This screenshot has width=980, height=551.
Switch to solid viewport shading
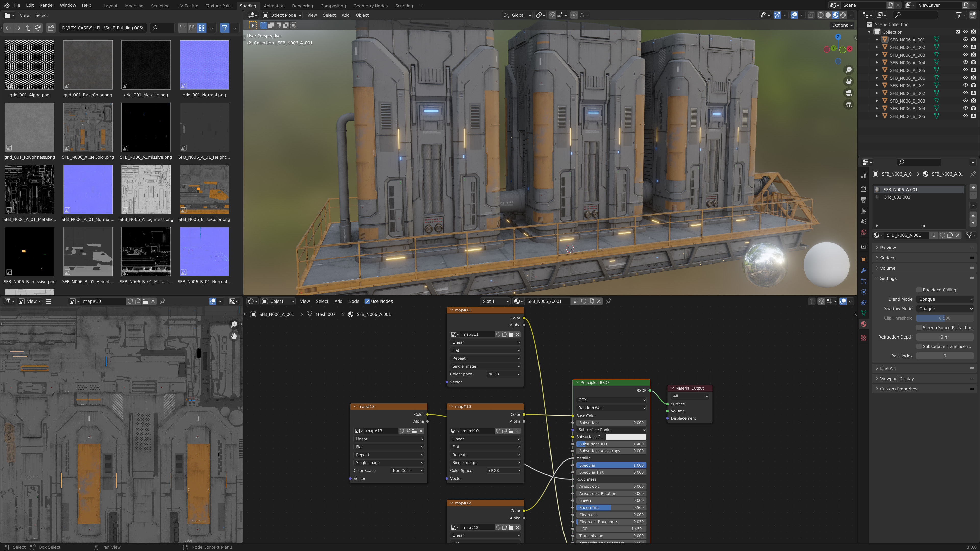pyautogui.click(x=828, y=15)
